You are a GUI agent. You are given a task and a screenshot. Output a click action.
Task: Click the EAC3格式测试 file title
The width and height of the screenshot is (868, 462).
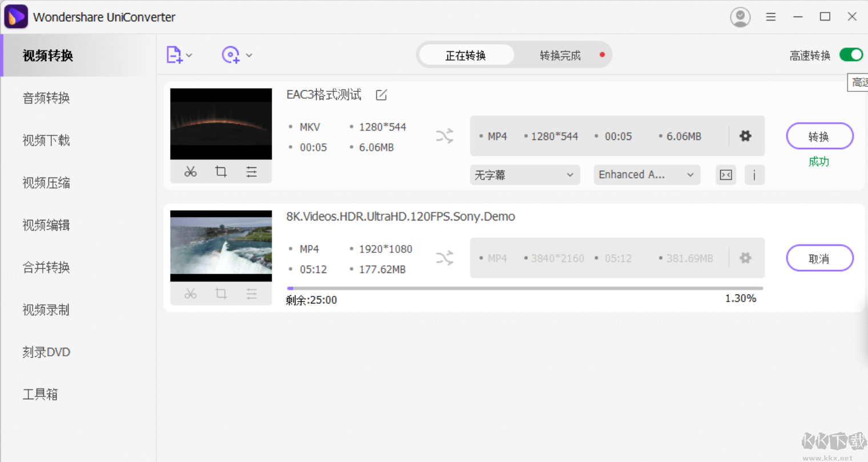coord(324,95)
